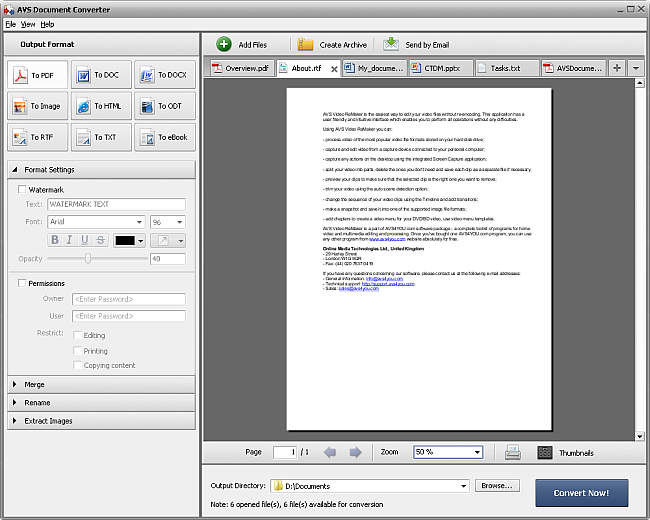Click the watermark Text input field
The height and width of the screenshot is (520, 650).
click(x=116, y=204)
